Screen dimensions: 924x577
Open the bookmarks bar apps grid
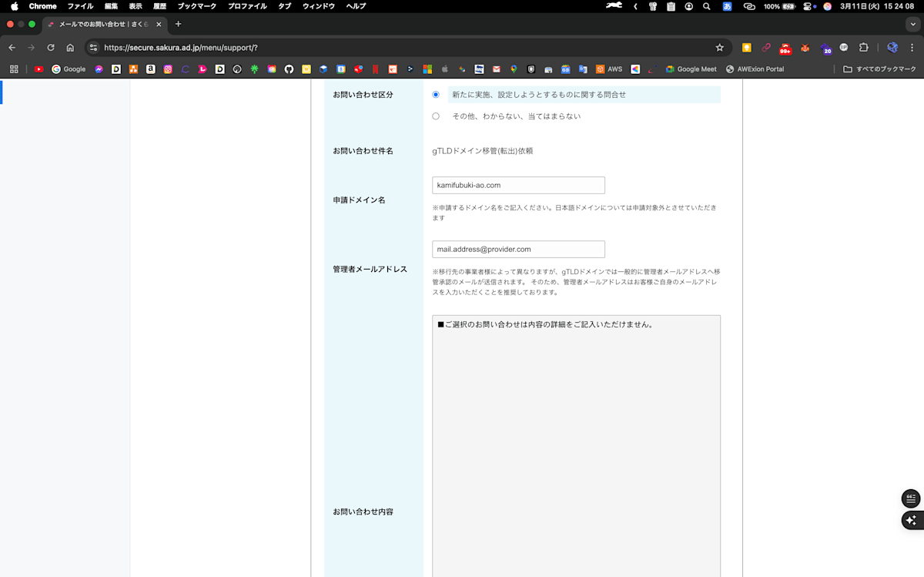point(14,69)
